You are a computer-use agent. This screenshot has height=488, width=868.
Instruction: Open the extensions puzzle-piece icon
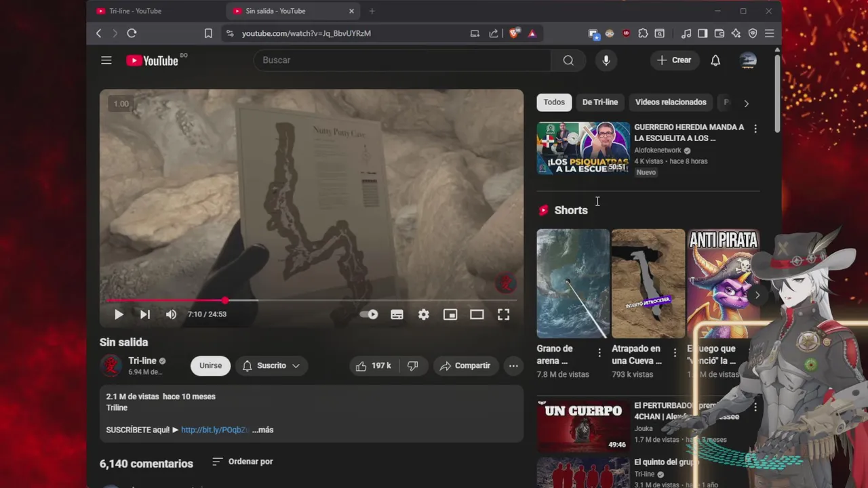643,33
